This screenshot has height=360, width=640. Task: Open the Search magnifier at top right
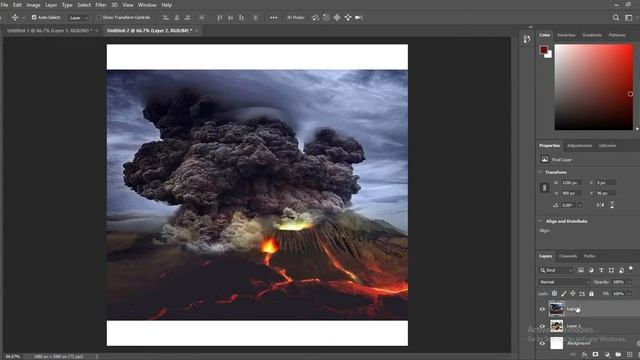coord(616,18)
